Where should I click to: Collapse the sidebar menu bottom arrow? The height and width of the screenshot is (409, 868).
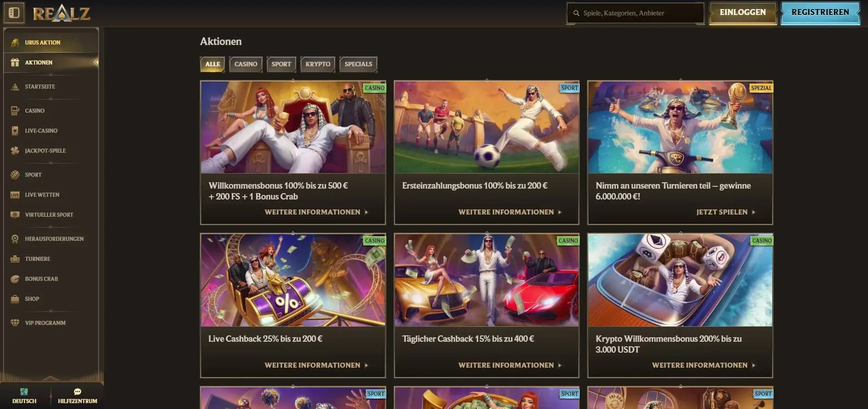tap(50, 378)
